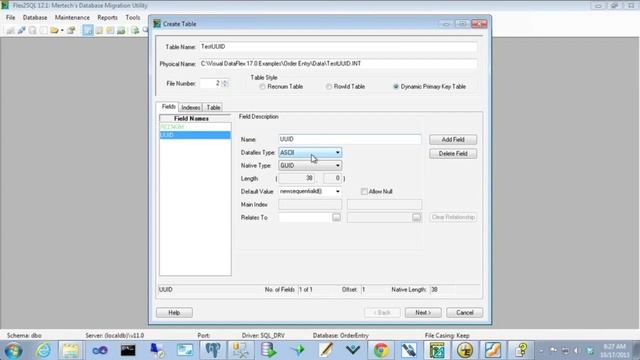
Task: Open the File menu
Action: 11,18
